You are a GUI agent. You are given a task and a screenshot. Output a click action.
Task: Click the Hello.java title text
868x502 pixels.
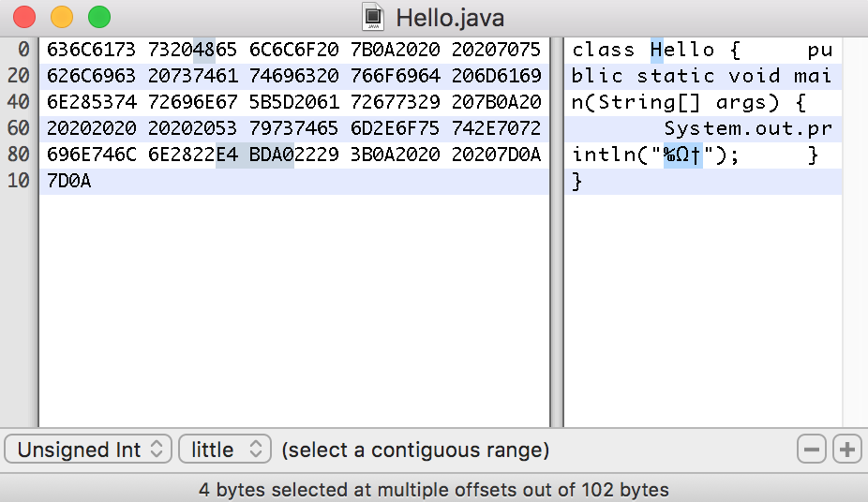click(450, 17)
